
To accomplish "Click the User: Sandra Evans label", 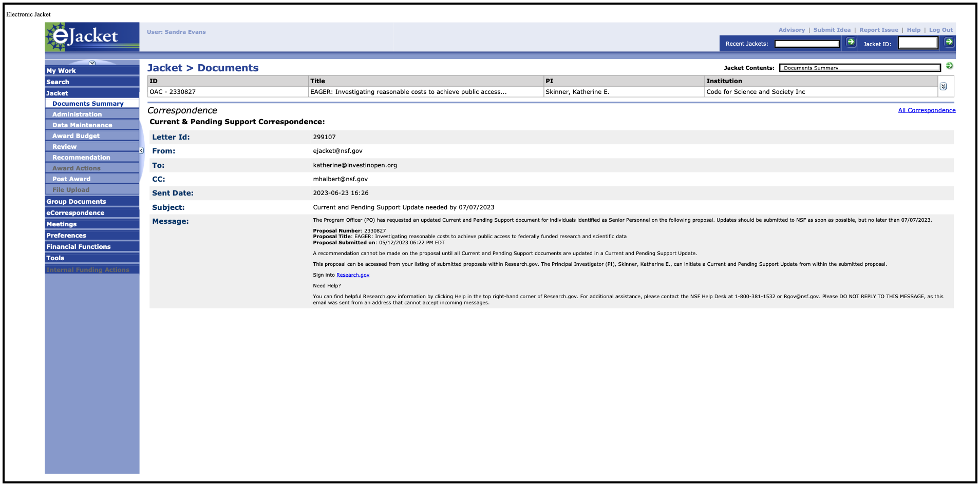I will pos(176,32).
